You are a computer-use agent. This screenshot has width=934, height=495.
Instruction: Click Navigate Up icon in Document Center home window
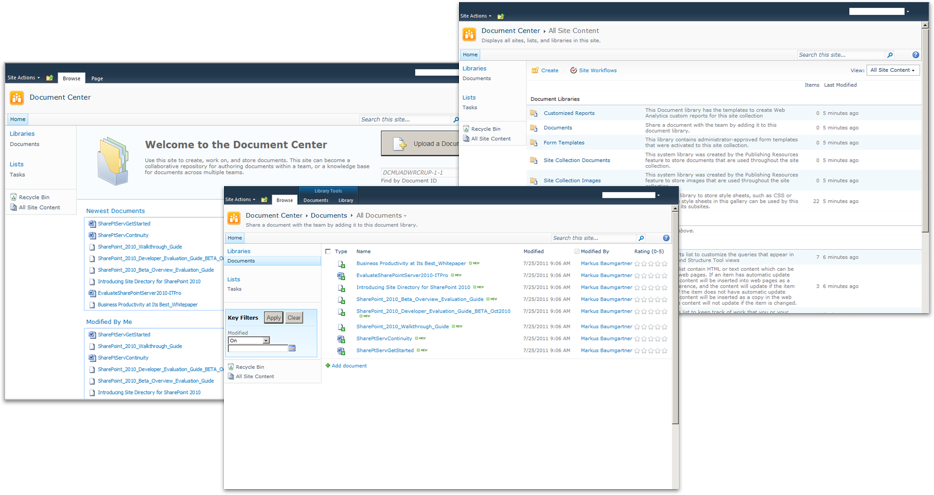(49, 78)
